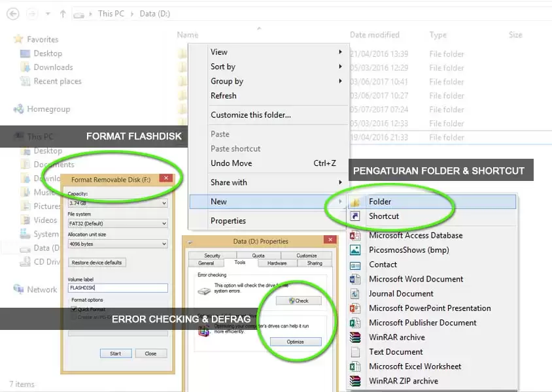552x392 pixels.
Task: Switch to the Customize tab
Action: [307, 255]
